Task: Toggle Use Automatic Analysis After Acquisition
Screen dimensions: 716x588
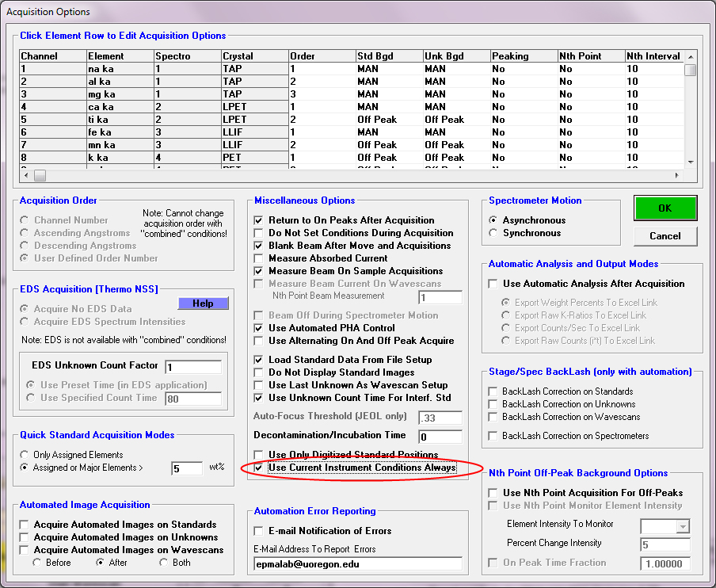Action: 493,284
